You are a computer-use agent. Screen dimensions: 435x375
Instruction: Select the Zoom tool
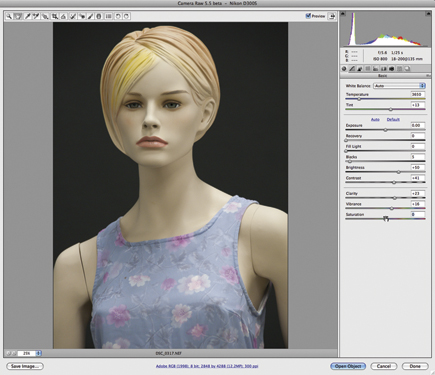(9, 16)
